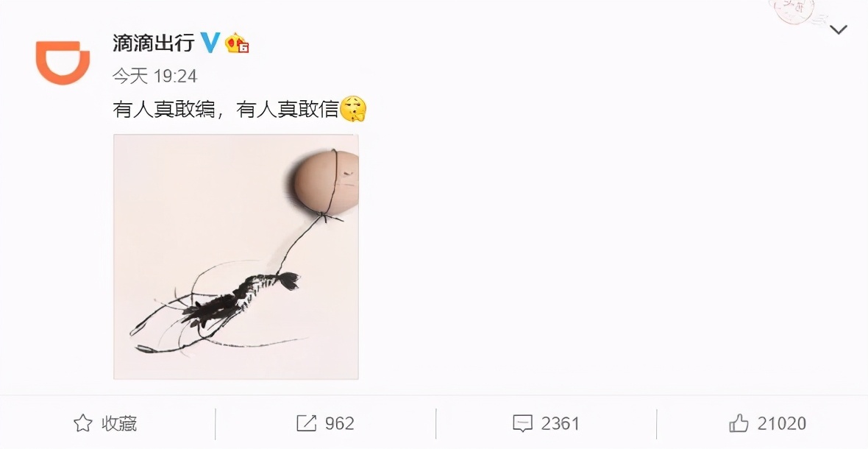Open the orange Didi profile avatar
The height and width of the screenshot is (449, 868).
pos(63,62)
